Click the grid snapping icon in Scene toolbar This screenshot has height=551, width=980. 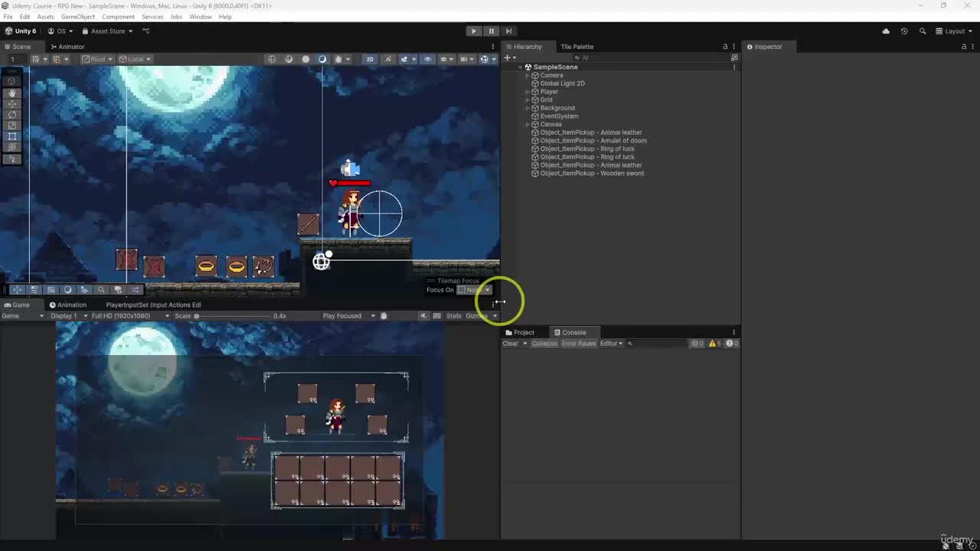(56, 59)
